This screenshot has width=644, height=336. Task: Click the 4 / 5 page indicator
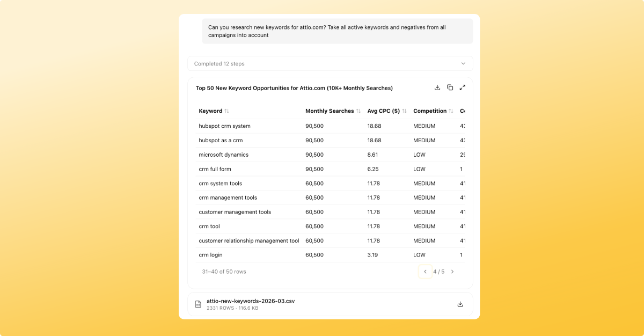(439, 272)
